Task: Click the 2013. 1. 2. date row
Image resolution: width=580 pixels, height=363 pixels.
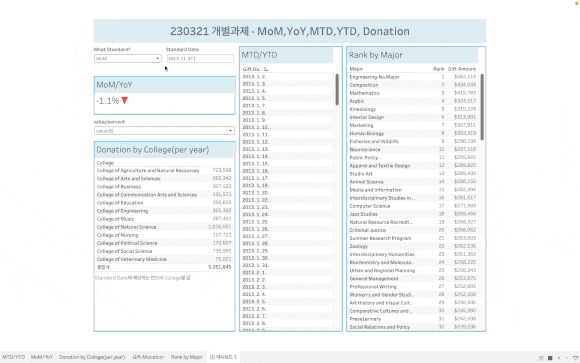Action: (287, 77)
